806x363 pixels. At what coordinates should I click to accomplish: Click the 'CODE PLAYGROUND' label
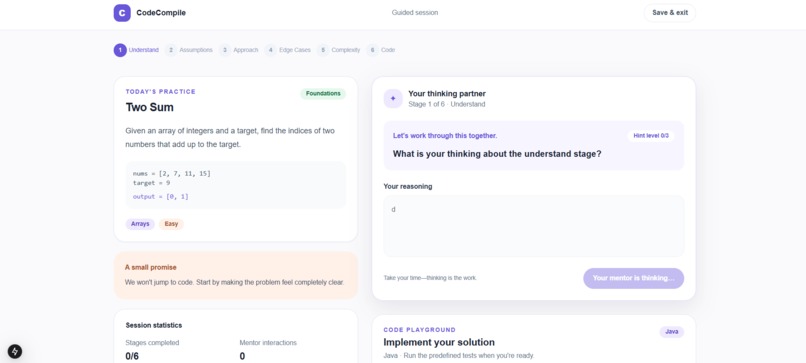click(419, 330)
